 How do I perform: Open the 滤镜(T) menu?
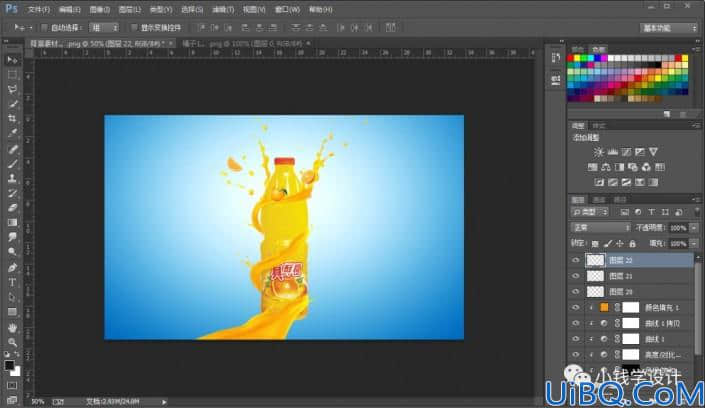[223, 9]
